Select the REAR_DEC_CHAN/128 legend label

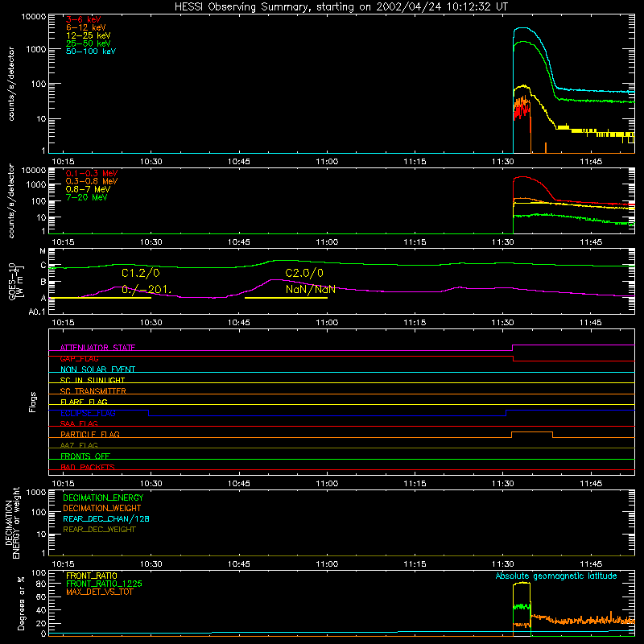106,519
